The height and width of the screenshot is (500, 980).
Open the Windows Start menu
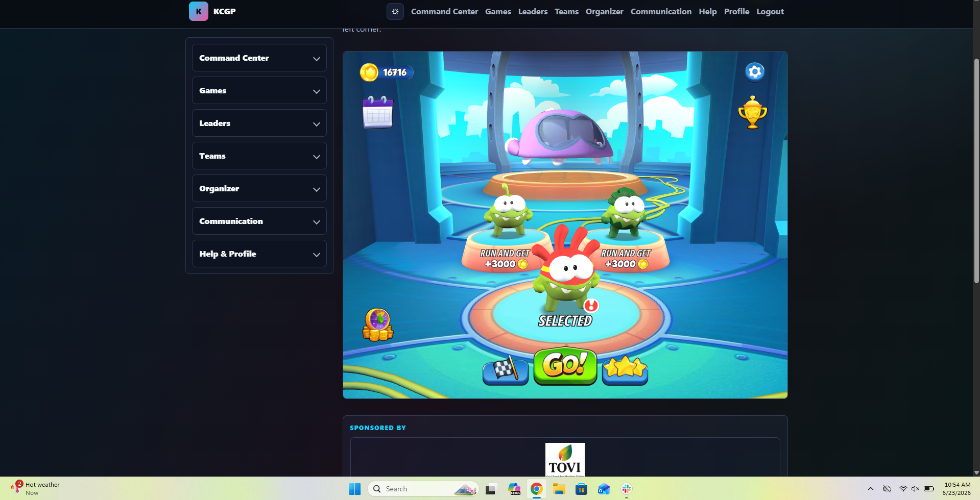tap(354, 489)
